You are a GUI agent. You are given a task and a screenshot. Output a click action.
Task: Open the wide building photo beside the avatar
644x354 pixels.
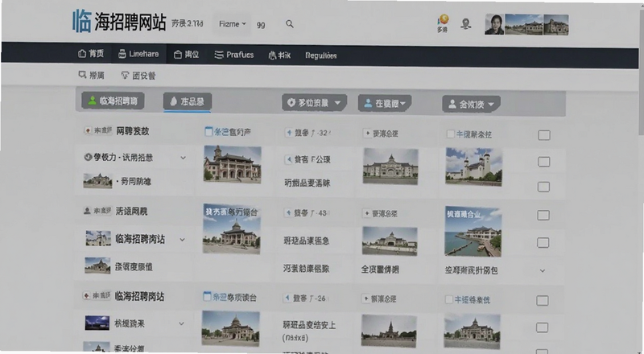(524, 25)
